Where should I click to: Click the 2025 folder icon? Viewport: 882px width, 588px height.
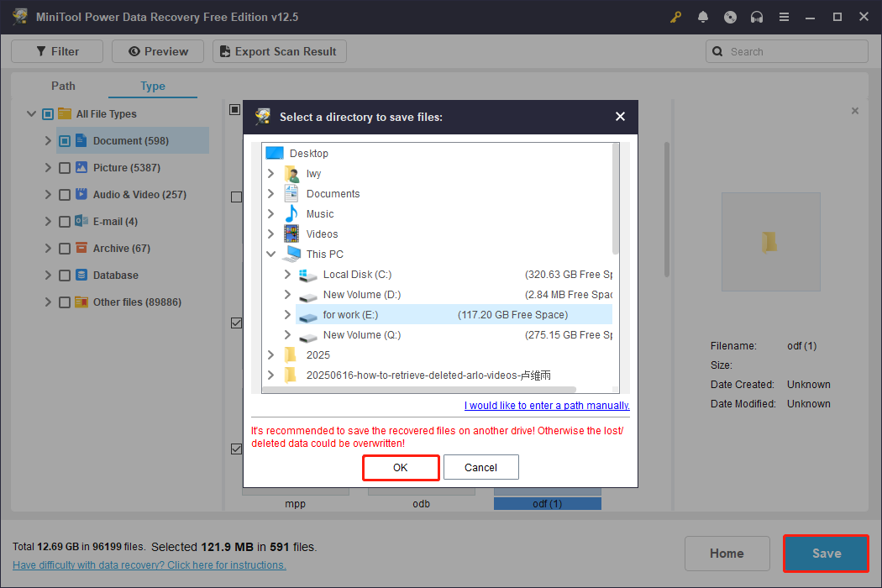tap(291, 354)
